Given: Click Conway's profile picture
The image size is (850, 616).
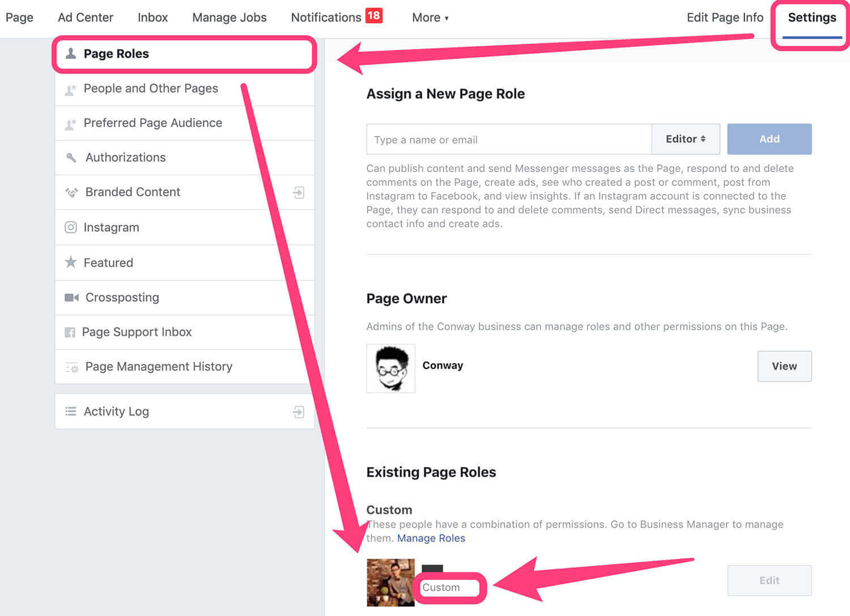Looking at the screenshot, I should (x=391, y=368).
